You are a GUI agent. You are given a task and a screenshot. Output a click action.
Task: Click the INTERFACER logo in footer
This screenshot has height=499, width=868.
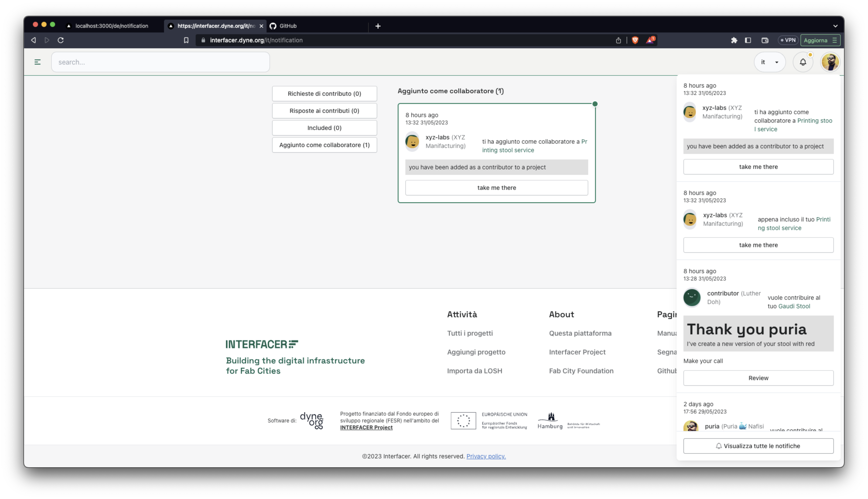coord(261,344)
